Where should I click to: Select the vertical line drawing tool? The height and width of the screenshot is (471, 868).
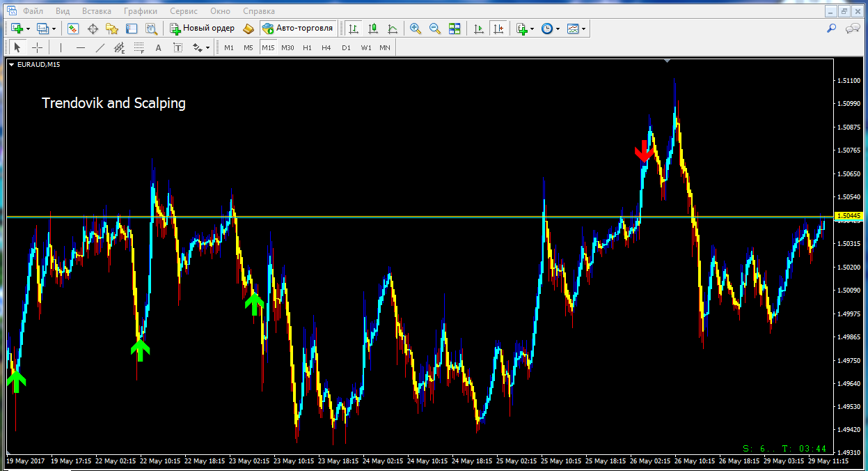click(61, 47)
